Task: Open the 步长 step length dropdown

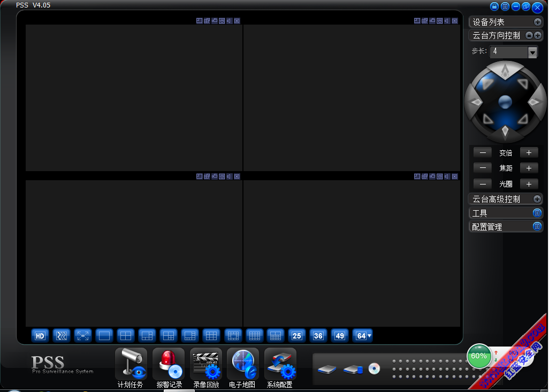Action: click(532, 52)
